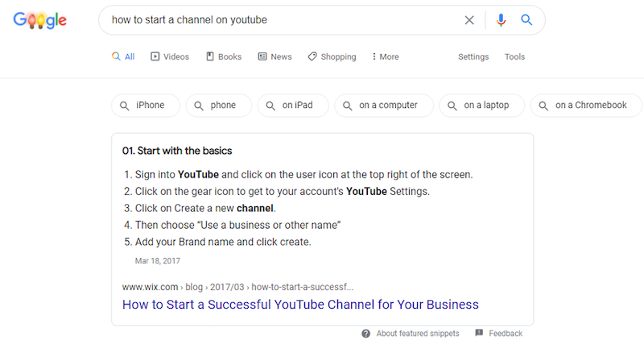
Task: Click inside the search input field
Action: 282,20
